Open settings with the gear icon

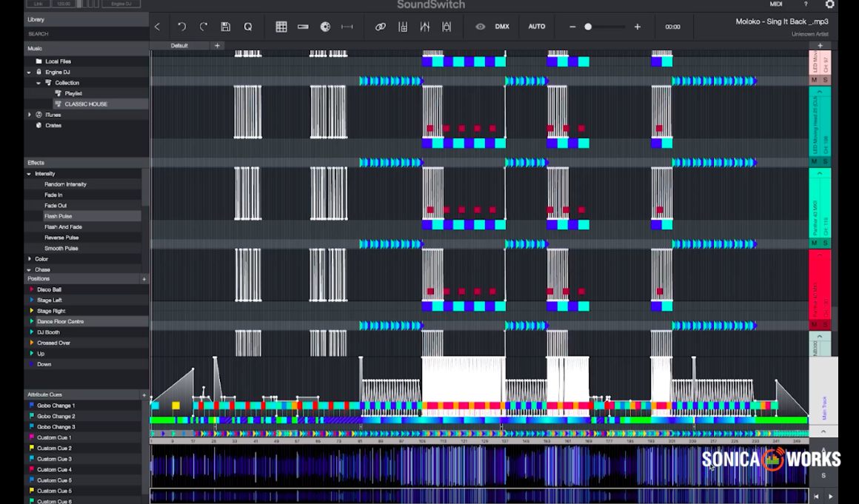[830, 4]
